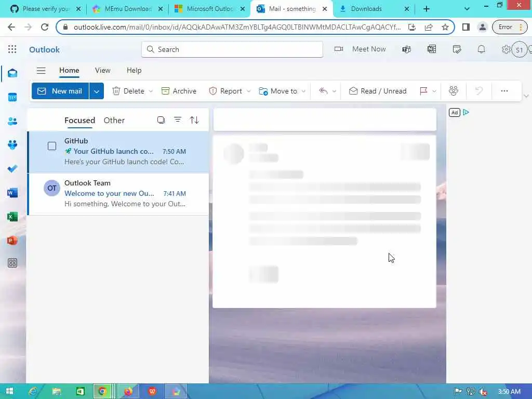Click the New mail button
532x399 pixels.
click(x=60, y=91)
